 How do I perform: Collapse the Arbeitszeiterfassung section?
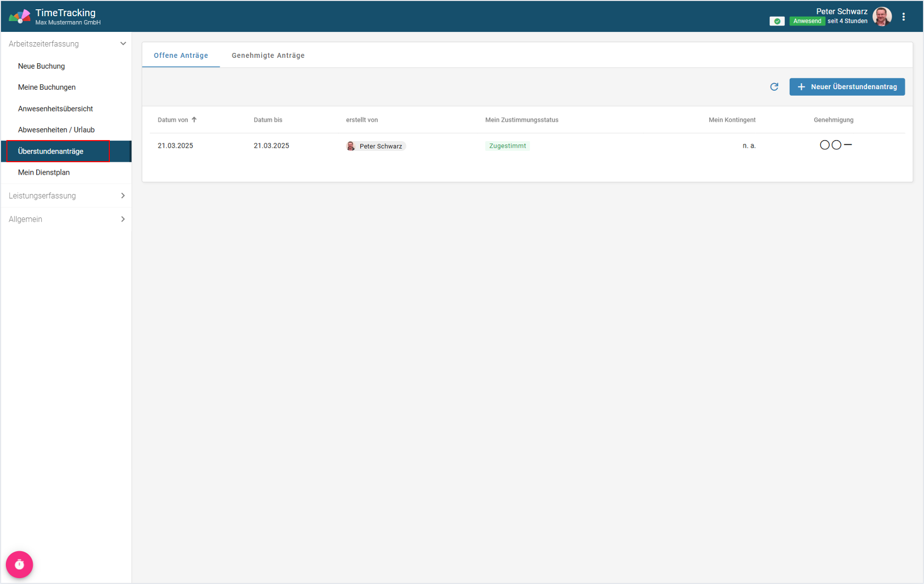(123, 44)
